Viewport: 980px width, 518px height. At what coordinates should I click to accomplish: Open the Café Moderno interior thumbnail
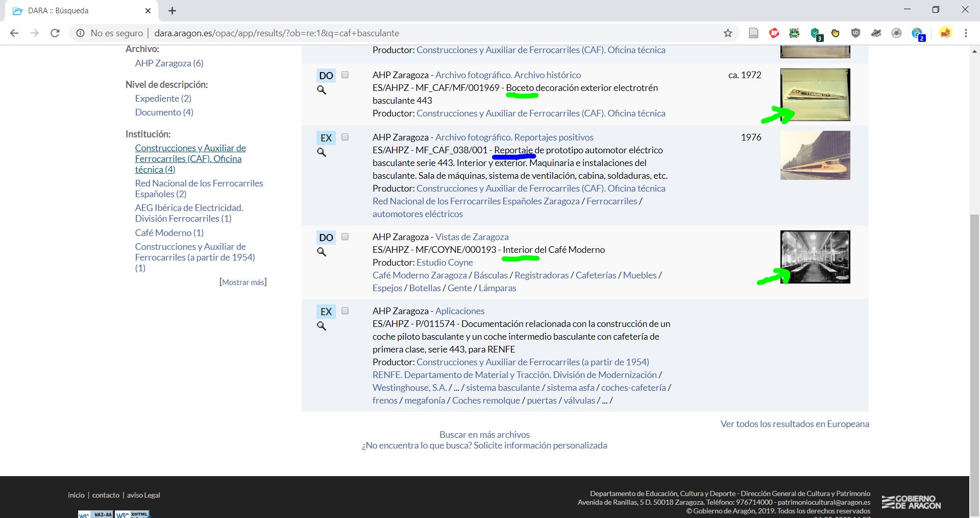(815, 257)
